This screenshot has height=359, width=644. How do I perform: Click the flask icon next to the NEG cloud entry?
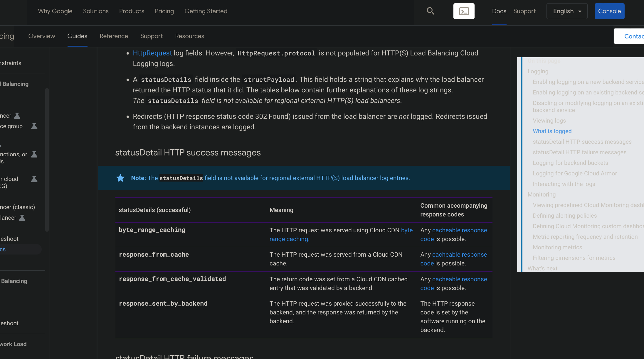(x=34, y=179)
